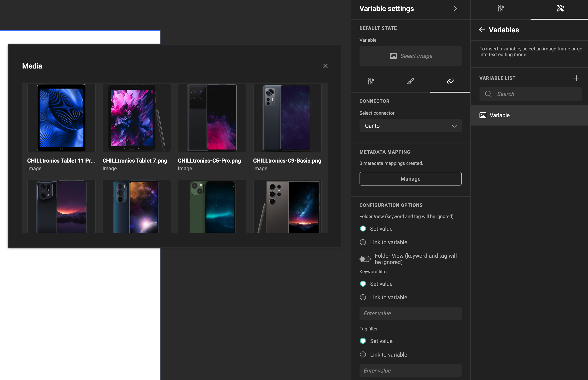Screen dimensions: 588x380
Task: Click the image icon beside Variable
Action: tap(483, 115)
